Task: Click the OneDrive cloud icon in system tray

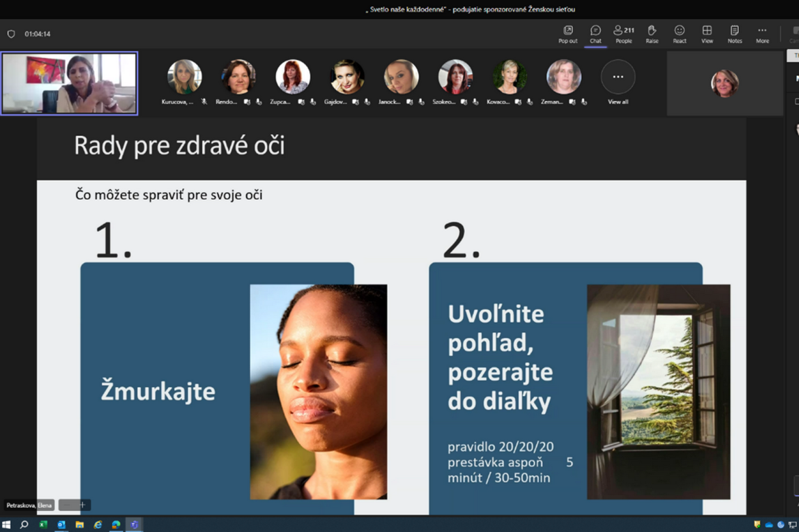Action: click(x=769, y=525)
